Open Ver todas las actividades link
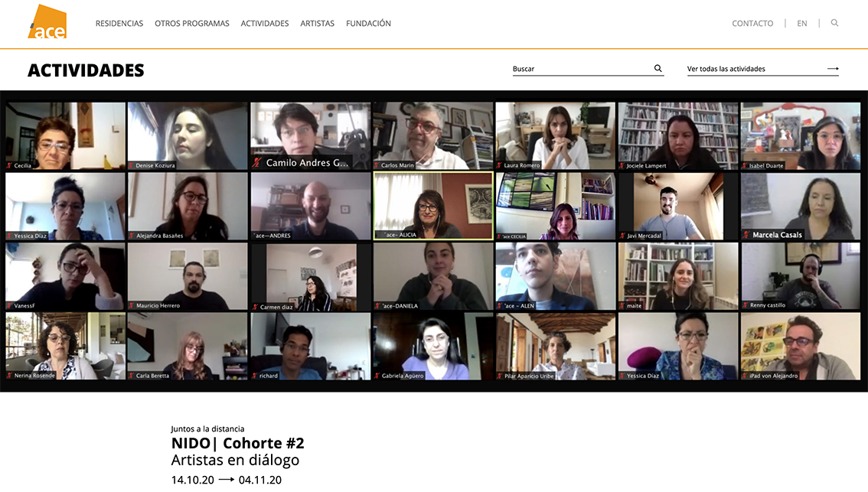This screenshot has width=868, height=492. coord(726,69)
